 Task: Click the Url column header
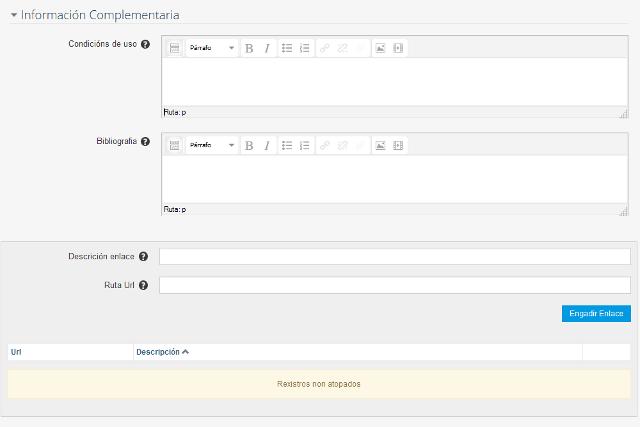click(x=16, y=352)
